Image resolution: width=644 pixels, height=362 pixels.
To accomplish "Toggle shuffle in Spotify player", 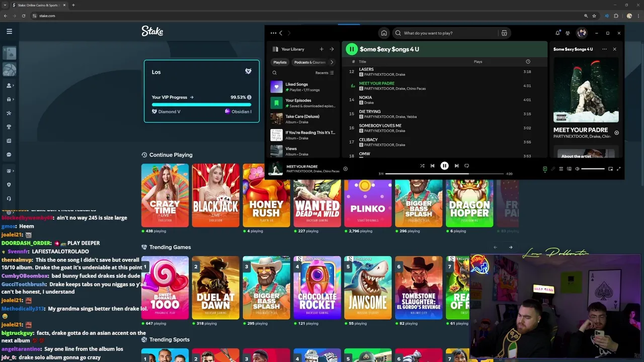I will [422, 166].
